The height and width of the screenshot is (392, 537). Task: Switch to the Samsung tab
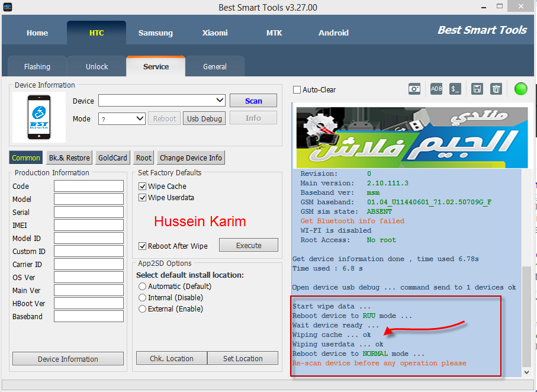(x=156, y=33)
